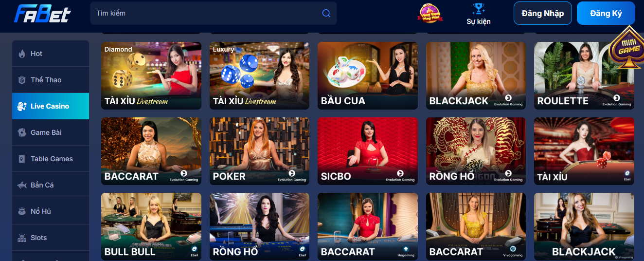
Task: Select the Nổ Hũ jackpot category
Action: pyautogui.click(x=51, y=211)
